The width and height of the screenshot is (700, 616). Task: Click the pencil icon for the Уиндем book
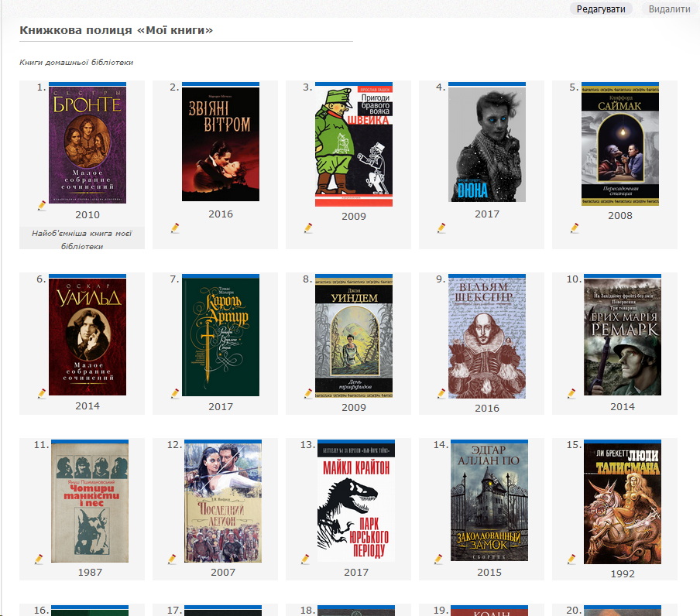point(308,393)
